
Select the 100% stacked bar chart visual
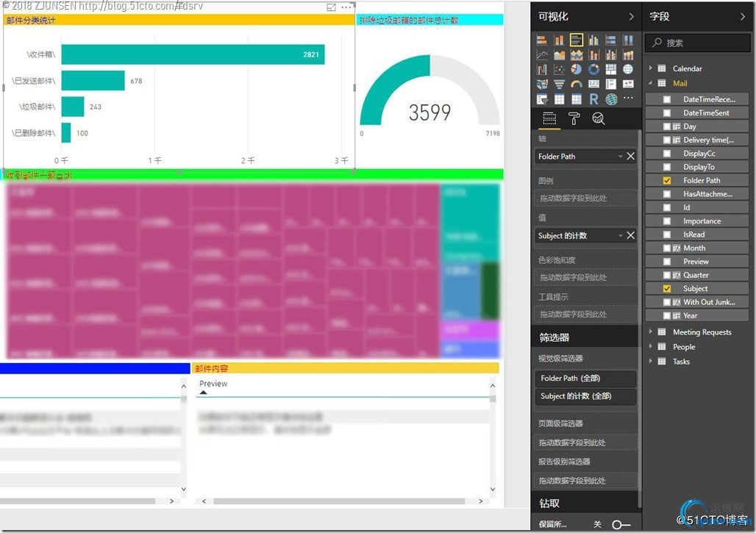point(611,40)
